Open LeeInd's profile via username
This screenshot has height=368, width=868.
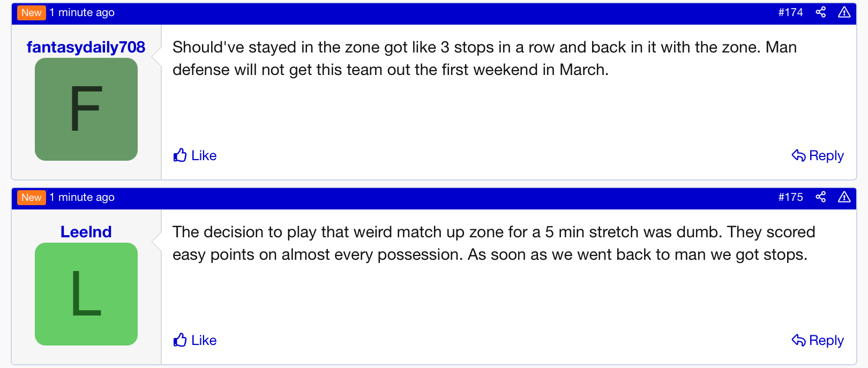point(86,232)
